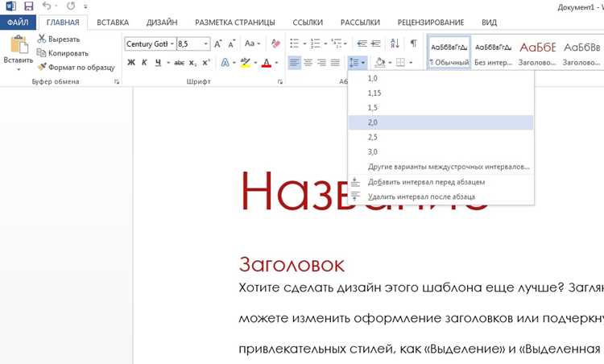Open the Aa change case dropdown
Screen dimensions: 604x364
252,43
